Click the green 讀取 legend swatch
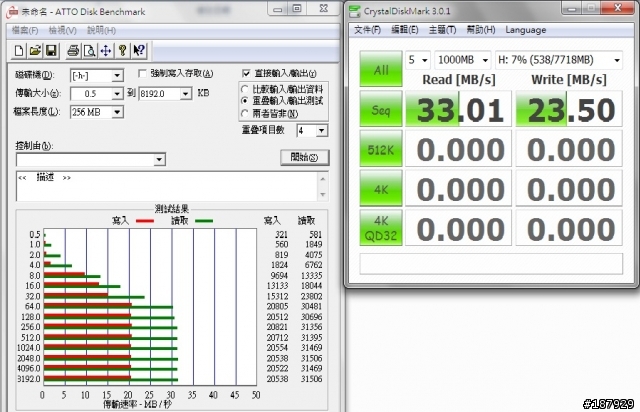This screenshot has height=412, width=640. pos(204,221)
